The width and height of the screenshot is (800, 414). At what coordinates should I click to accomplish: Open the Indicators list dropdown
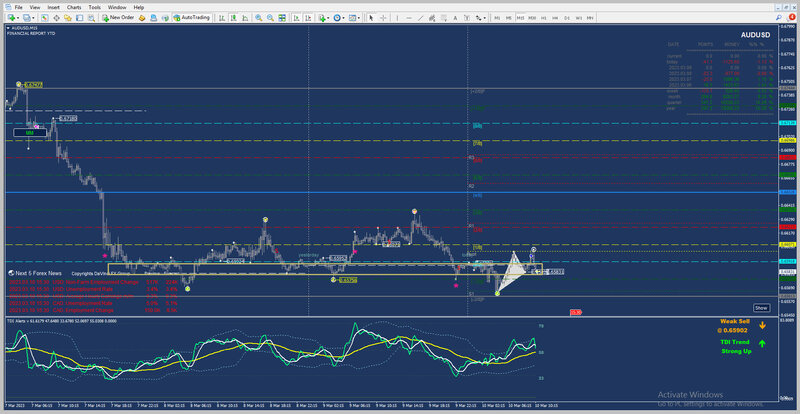tap(326, 17)
